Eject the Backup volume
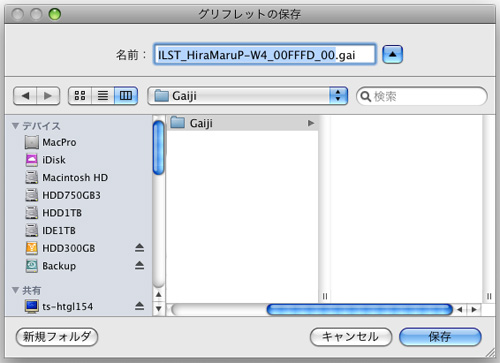Screen dimensions: 500x363 pyautogui.click(x=139, y=266)
